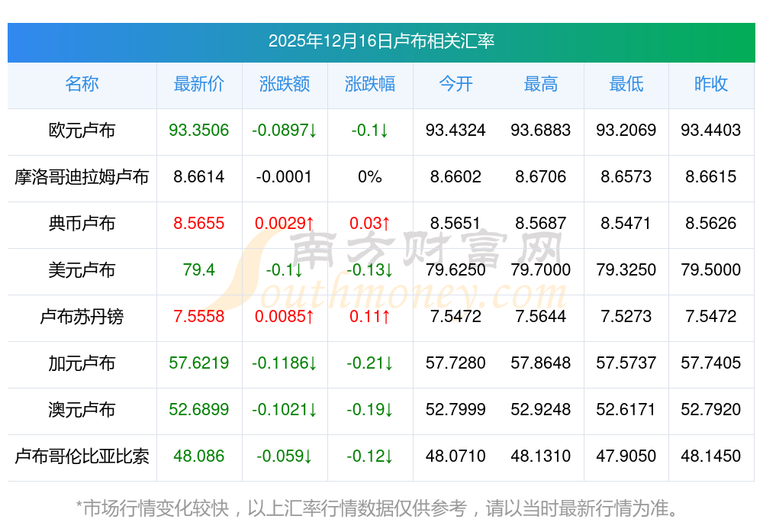
Task: Click the 卢布哥伦比亚比索 row name
Action: [x=82, y=456]
